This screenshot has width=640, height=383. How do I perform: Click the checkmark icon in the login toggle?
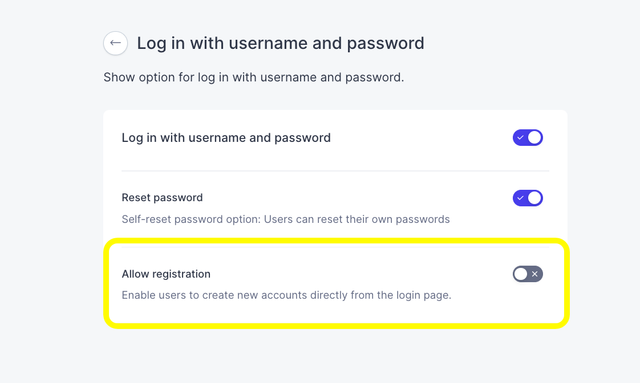[x=520, y=138]
